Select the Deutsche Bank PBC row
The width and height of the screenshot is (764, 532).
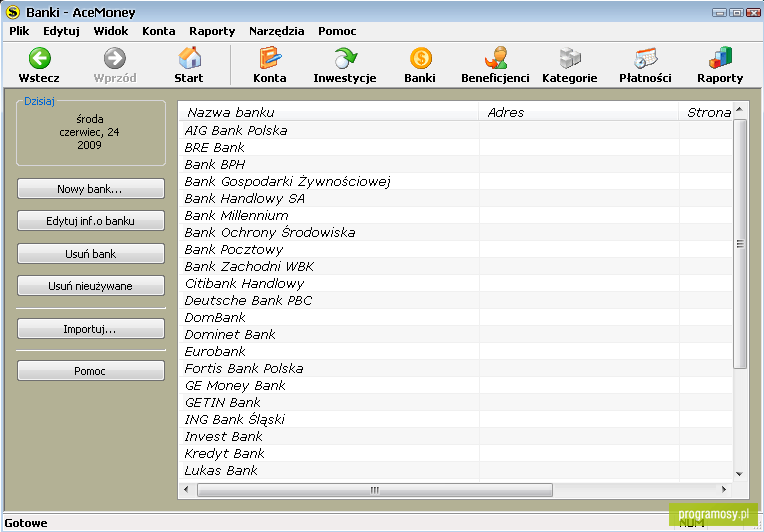click(x=456, y=301)
